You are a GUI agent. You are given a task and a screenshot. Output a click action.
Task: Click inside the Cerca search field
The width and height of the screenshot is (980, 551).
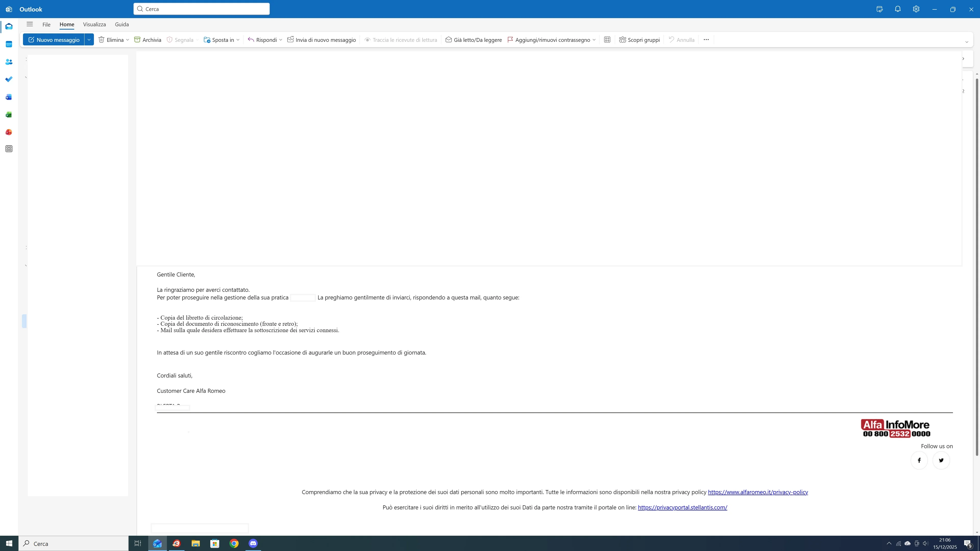pos(201,9)
